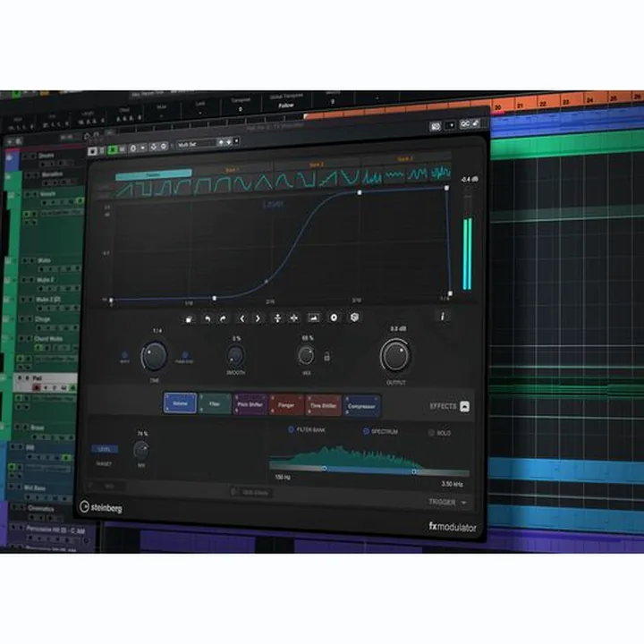Screen dimensions: 644x644
Task: Select the Cinematics track in track list
Action: [41, 508]
